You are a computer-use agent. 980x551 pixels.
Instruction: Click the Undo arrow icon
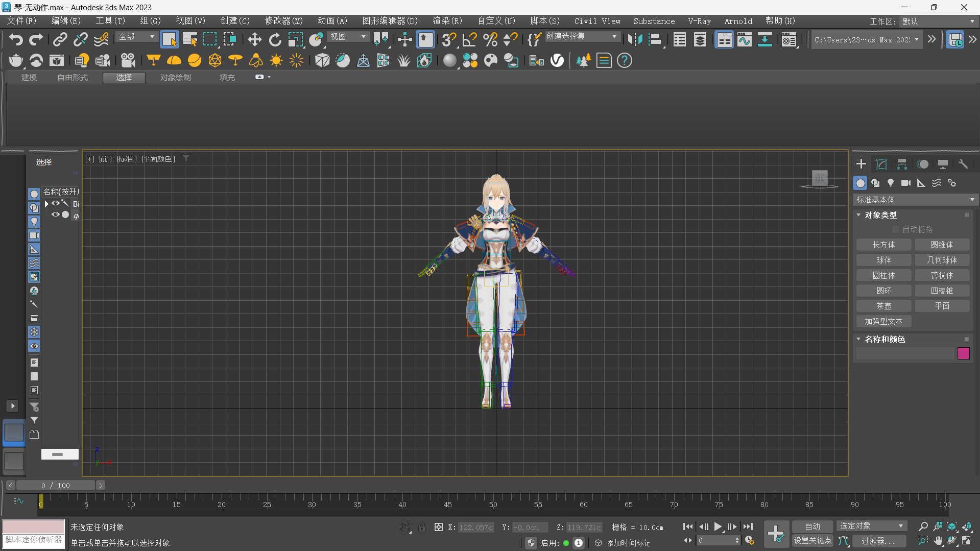pos(16,39)
